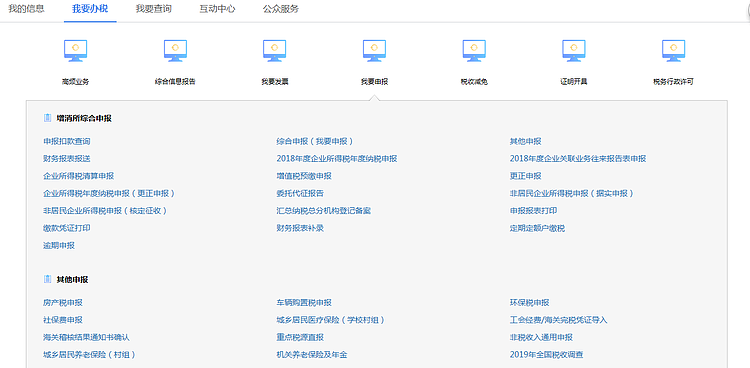This screenshot has width=750, height=368.
Task: Click 社保费申报
Action: (63, 320)
